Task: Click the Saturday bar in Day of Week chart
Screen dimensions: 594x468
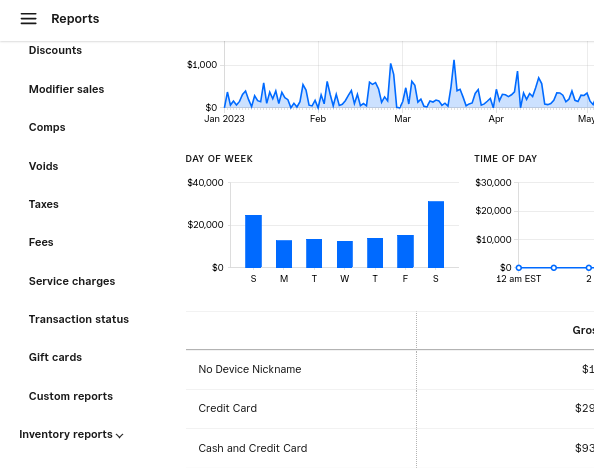Action: (x=436, y=234)
